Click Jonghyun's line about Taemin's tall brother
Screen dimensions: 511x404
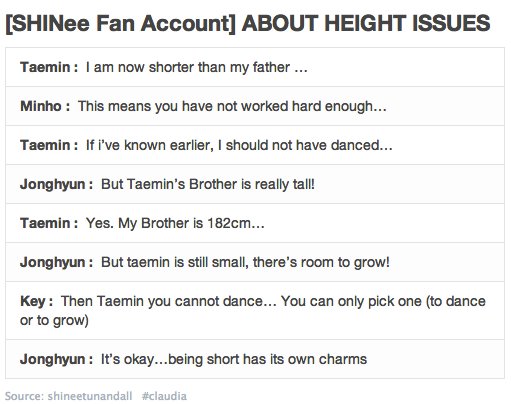click(255, 184)
